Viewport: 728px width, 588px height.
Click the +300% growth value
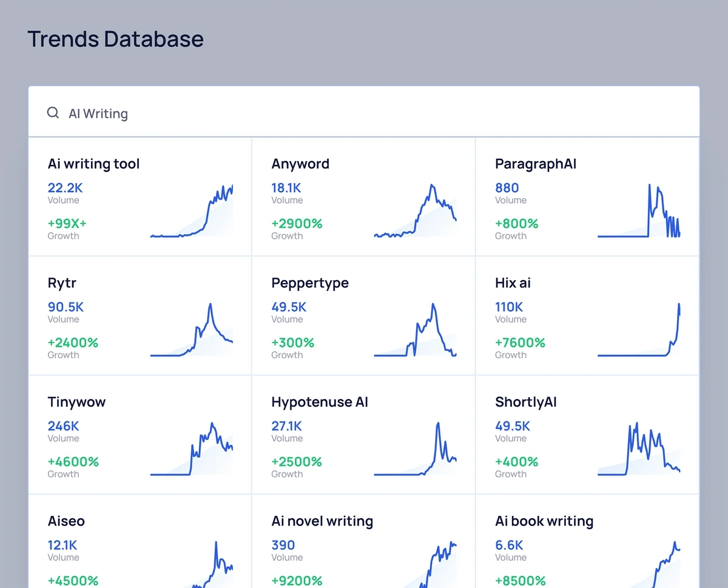click(293, 342)
